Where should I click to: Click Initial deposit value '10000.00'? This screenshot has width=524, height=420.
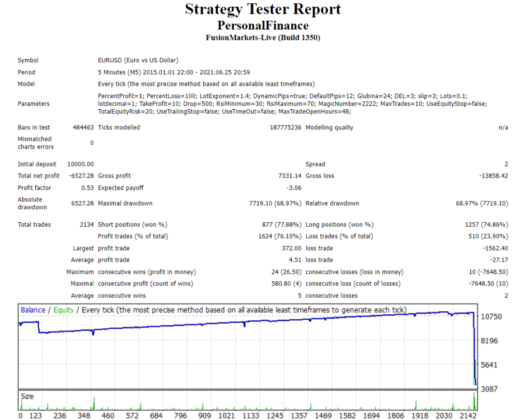click(x=81, y=164)
